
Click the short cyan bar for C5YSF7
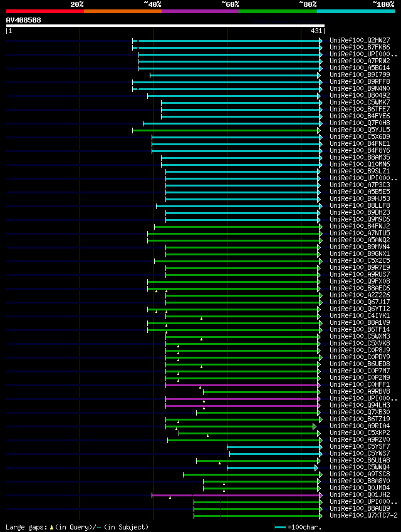point(274,447)
